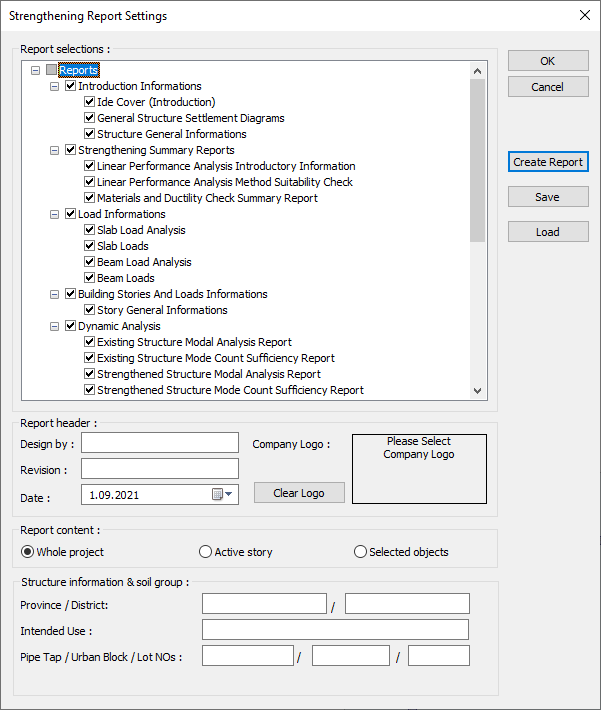Select Existing Structure Modal Analysis Report item
The image size is (601, 710).
click(x=194, y=342)
